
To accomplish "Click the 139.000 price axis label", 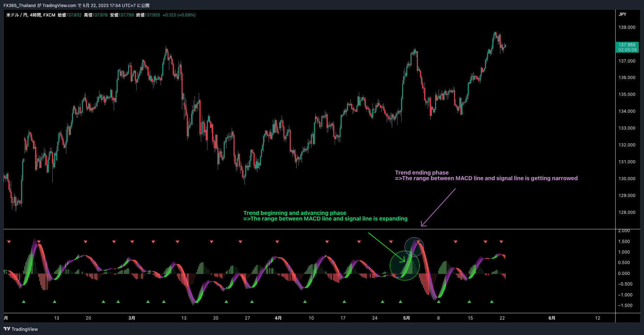I will coord(627,27).
